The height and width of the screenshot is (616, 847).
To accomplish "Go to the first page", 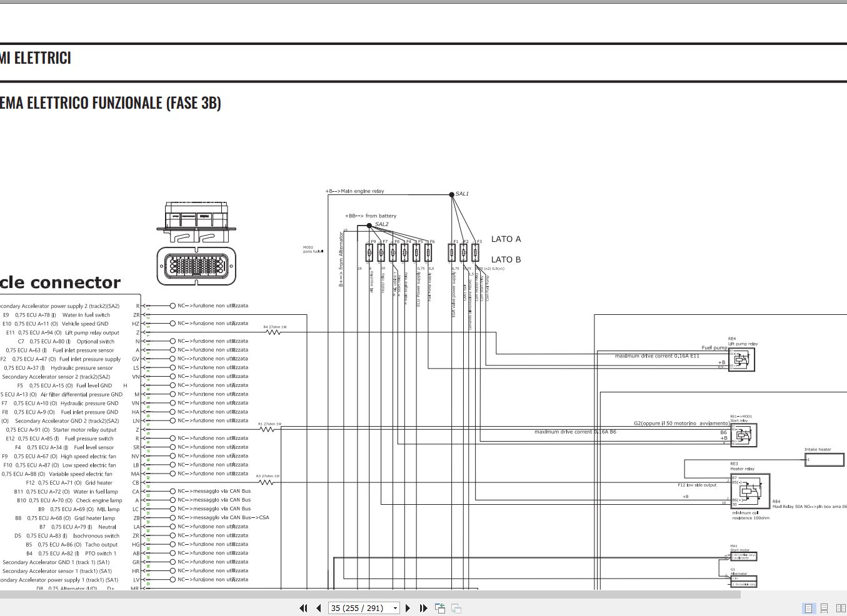I will click(303, 608).
